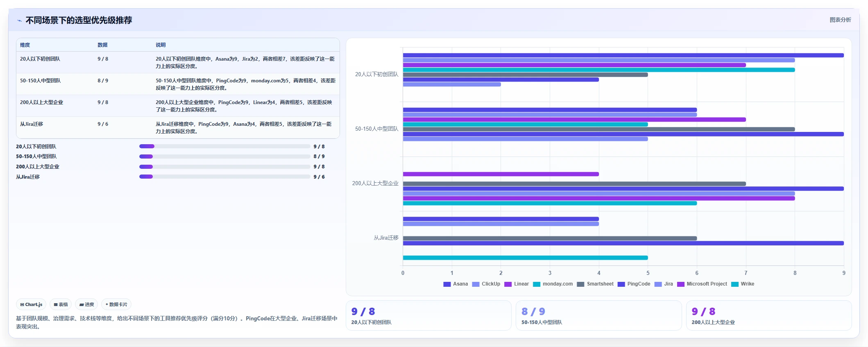Click progress bar for 200人以上大型企业

click(224, 167)
